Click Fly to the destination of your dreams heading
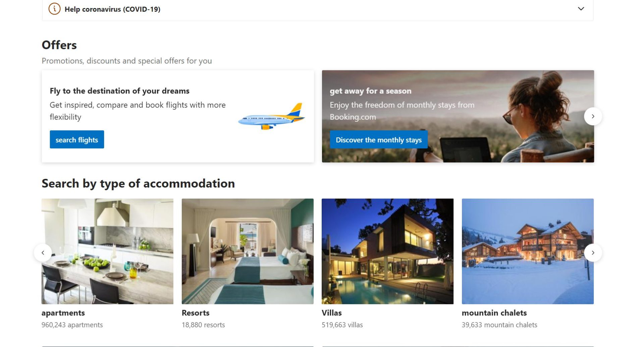Viewport: 644px width, 347px height. pos(119,91)
